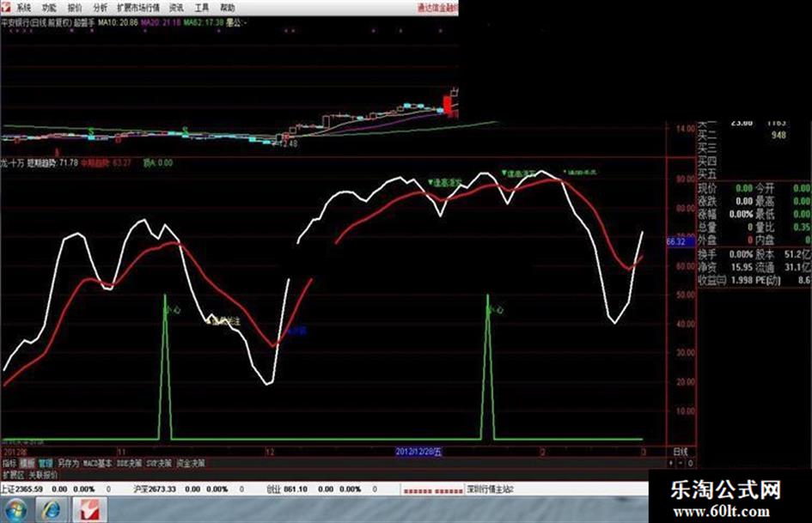
Task: Select the 模板 tab
Action: coord(27,464)
